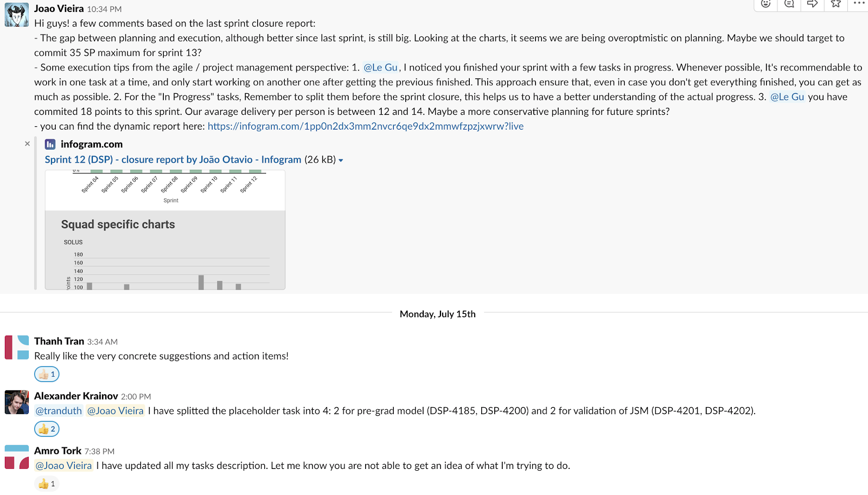The image size is (868, 495).
Task: Click the @tranduth mention
Action: tap(58, 410)
